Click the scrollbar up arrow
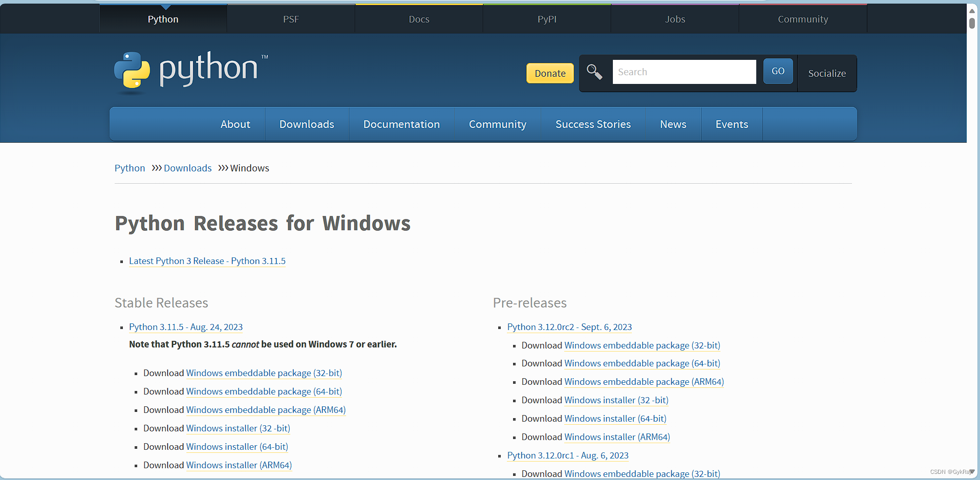Image resolution: width=980 pixels, height=480 pixels. pos(972,10)
